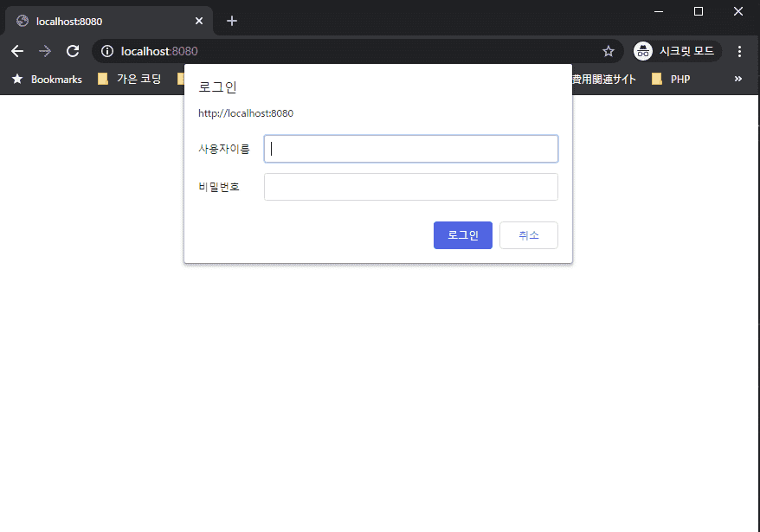Open the PHP bookmark folder
Viewport: 760px width, 532px height.
[671, 79]
